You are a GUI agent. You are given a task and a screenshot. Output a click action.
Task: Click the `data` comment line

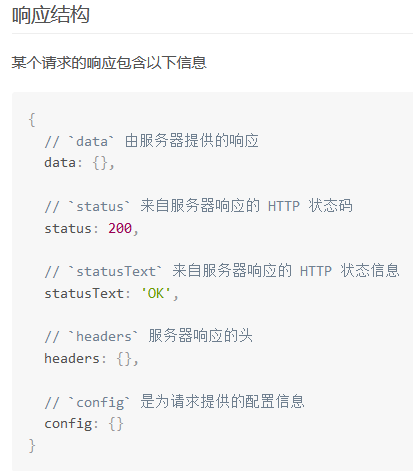(x=152, y=141)
